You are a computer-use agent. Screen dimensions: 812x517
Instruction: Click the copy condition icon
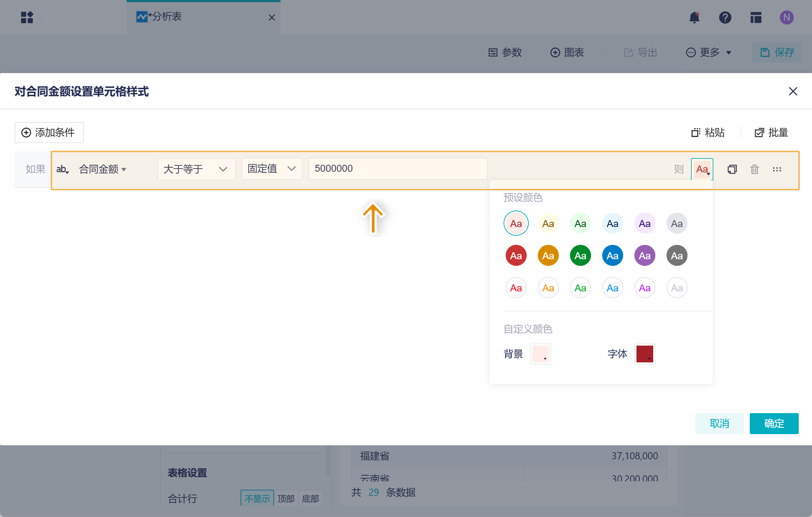[732, 169]
